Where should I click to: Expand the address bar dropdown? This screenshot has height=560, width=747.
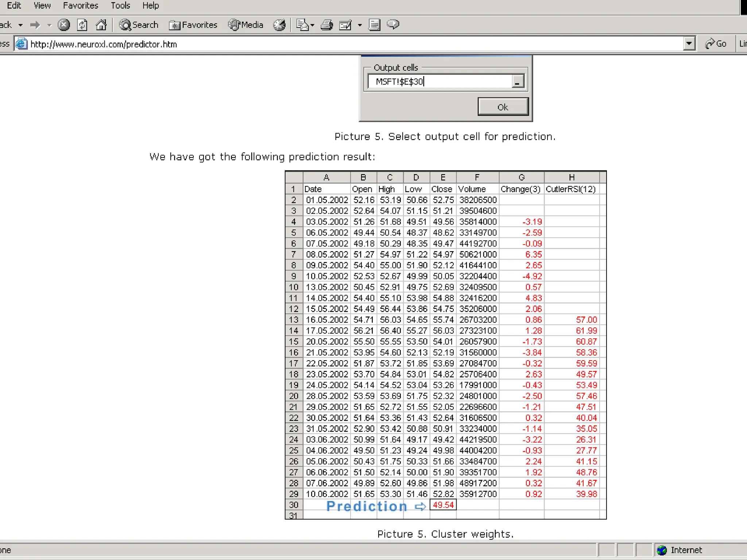coord(689,44)
